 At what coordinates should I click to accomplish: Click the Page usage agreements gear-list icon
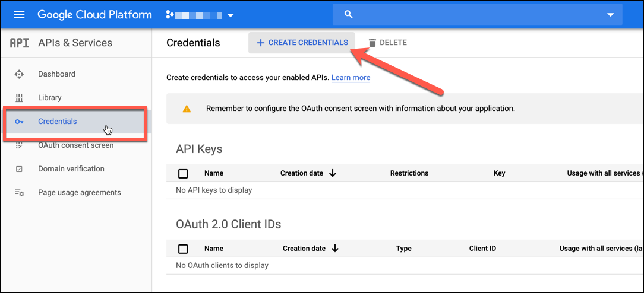coord(19,193)
